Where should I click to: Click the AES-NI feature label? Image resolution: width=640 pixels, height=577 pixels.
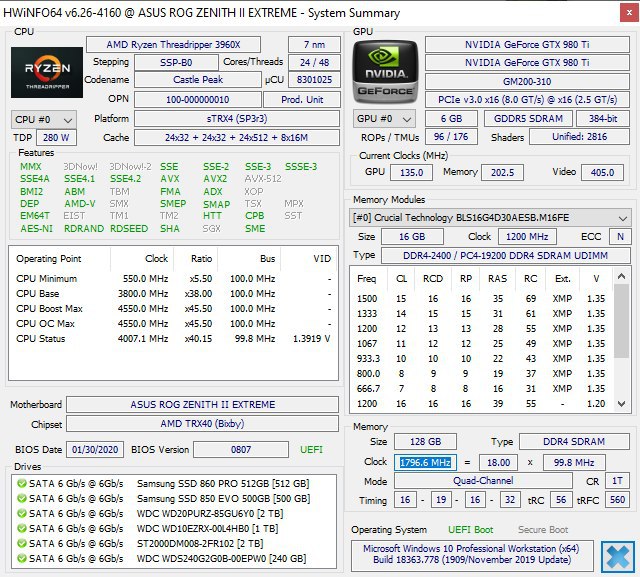tap(37, 229)
